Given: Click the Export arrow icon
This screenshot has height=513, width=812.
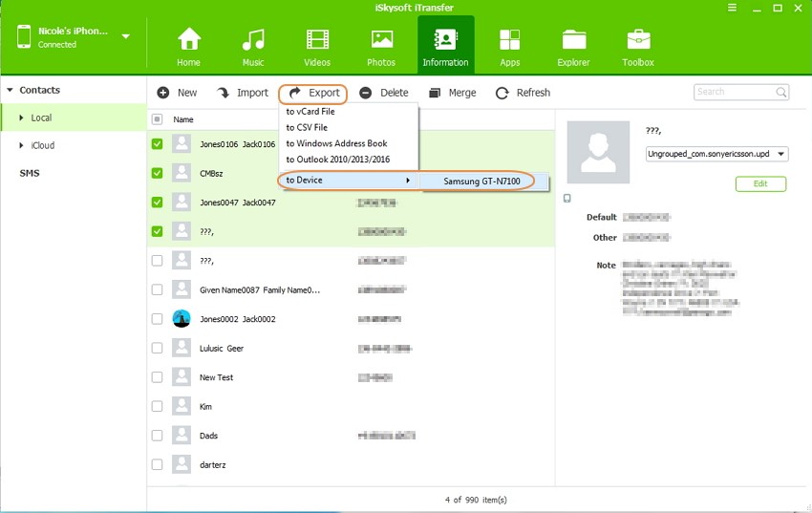Looking at the screenshot, I should (294, 93).
